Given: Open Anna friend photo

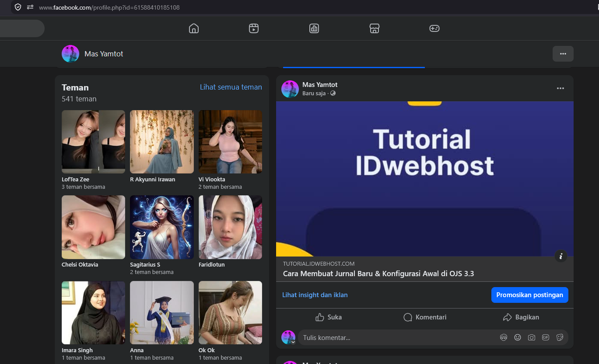Looking at the screenshot, I should click(x=162, y=312).
